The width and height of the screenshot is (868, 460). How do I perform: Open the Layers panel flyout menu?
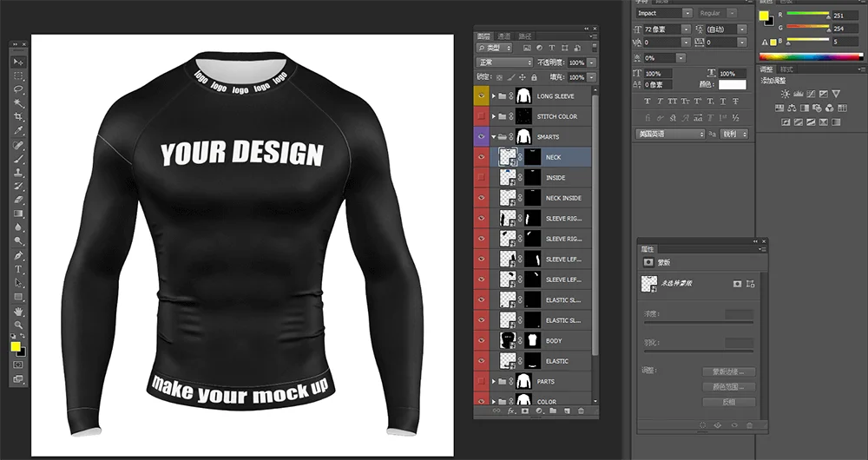pyautogui.click(x=594, y=36)
